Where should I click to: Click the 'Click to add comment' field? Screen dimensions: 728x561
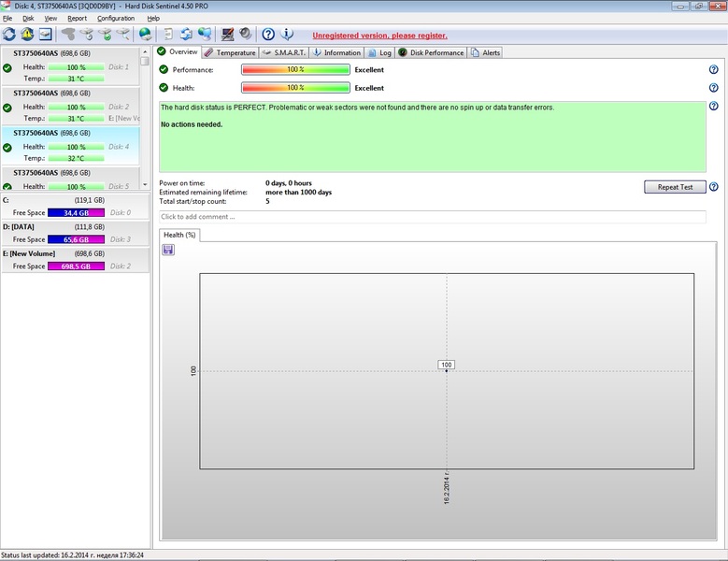click(x=433, y=216)
